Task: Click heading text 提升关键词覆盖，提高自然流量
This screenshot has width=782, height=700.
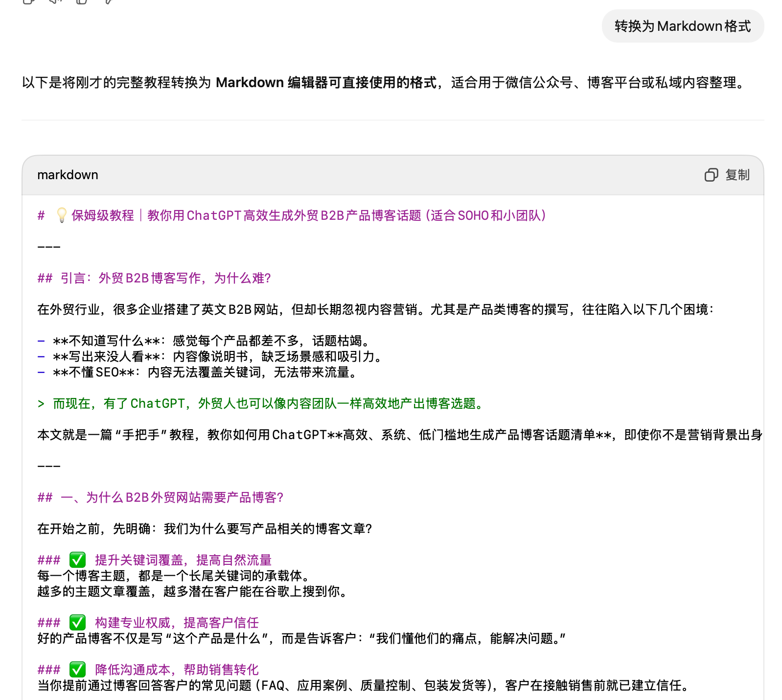Action: (183, 560)
